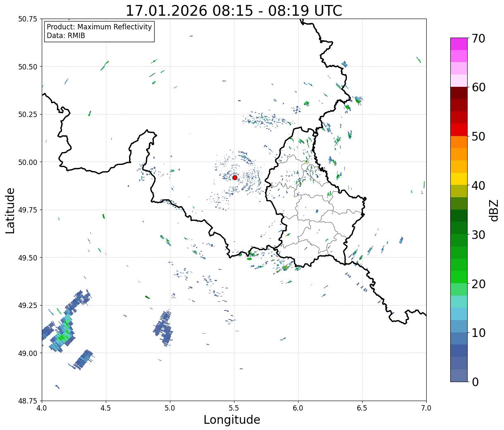Viewport: 504px width, 430px height.
Task: Click the 49.50 latitude tick label
Action: [x=28, y=258]
